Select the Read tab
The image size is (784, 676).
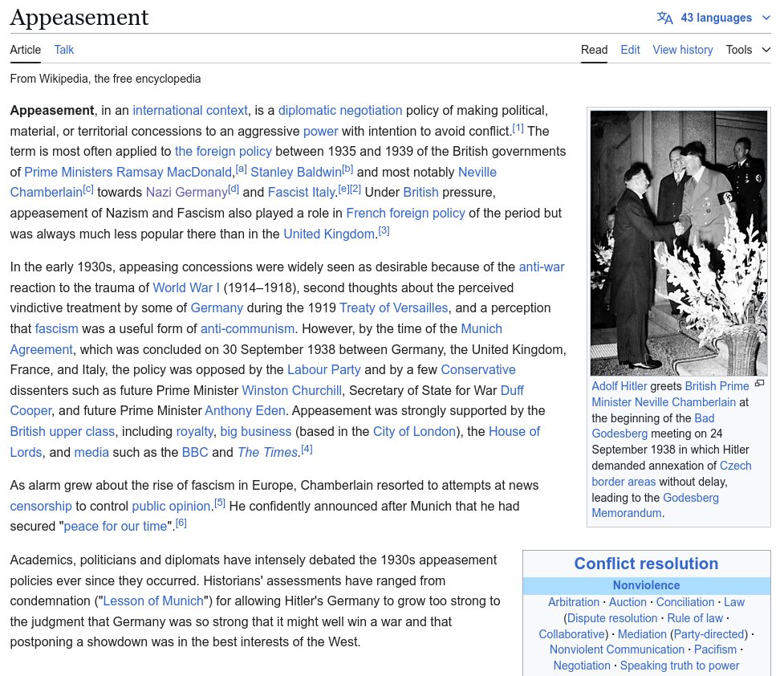[594, 50]
